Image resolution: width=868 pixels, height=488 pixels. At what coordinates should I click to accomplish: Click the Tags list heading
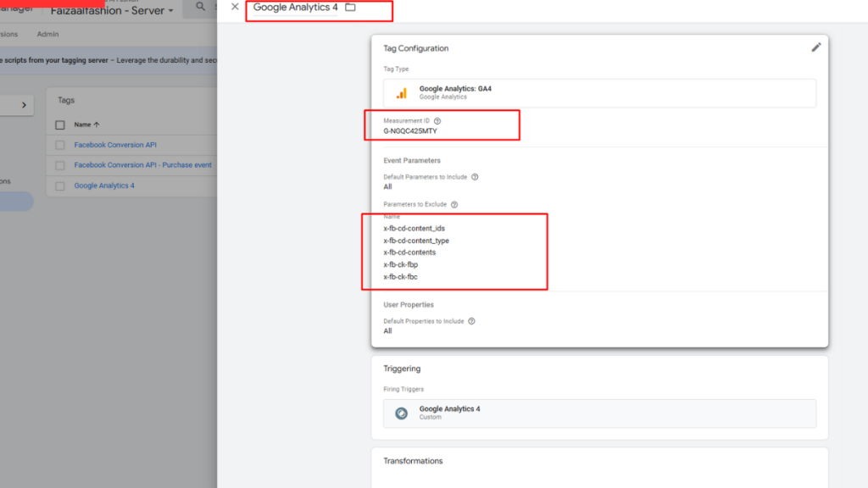pos(66,100)
